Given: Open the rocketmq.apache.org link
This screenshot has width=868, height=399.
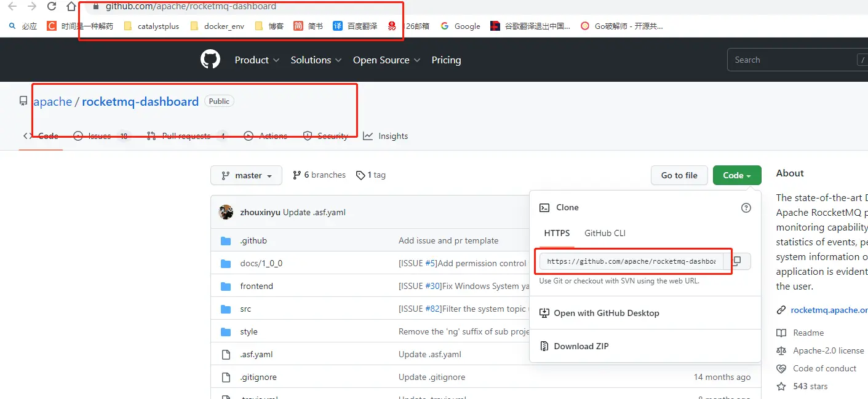Looking at the screenshot, I should (x=829, y=310).
